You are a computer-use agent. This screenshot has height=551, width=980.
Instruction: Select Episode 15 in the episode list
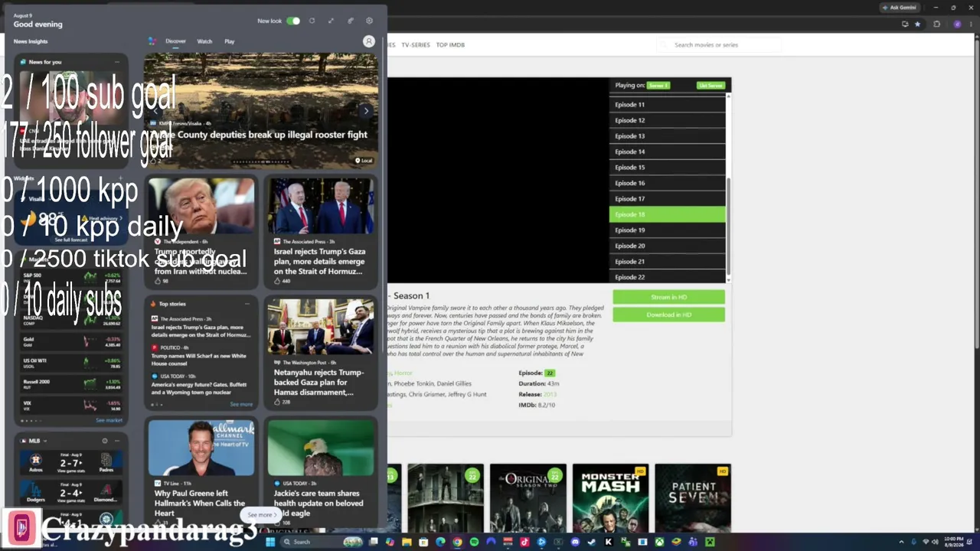click(667, 168)
